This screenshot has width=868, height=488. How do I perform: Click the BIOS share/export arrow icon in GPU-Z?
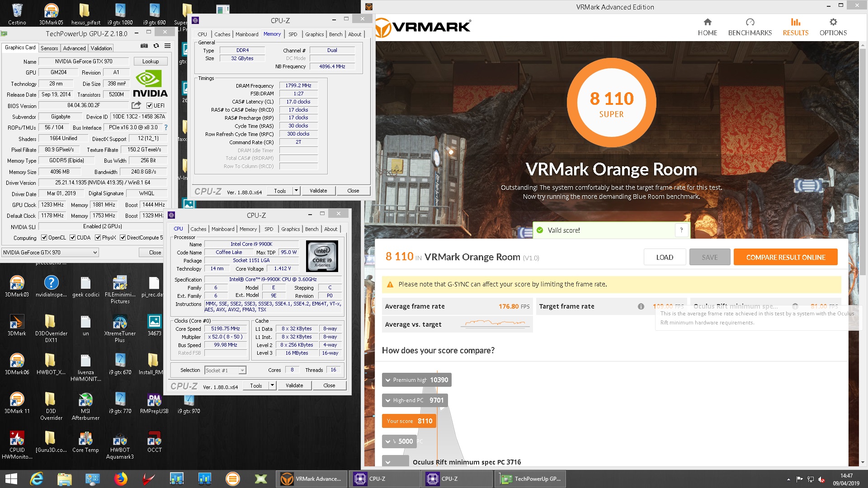pyautogui.click(x=136, y=105)
